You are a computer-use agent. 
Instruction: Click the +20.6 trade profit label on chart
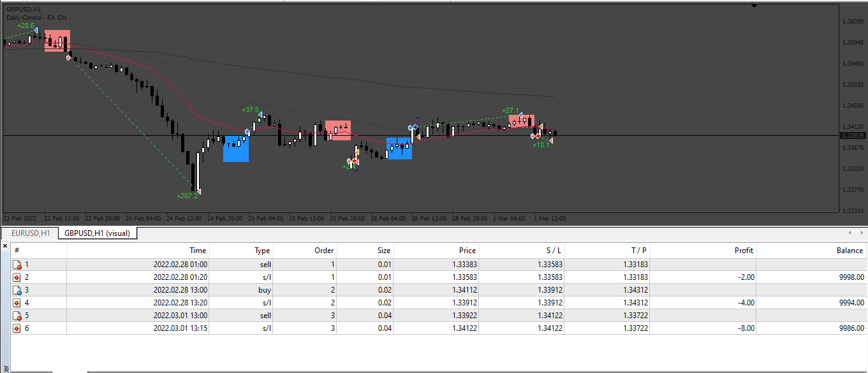point(26,26)
